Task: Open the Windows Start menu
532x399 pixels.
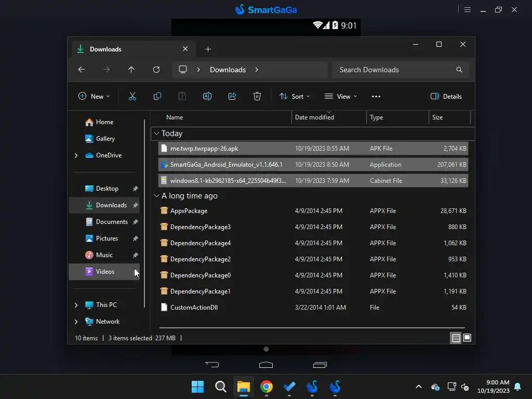Action: 198,387
